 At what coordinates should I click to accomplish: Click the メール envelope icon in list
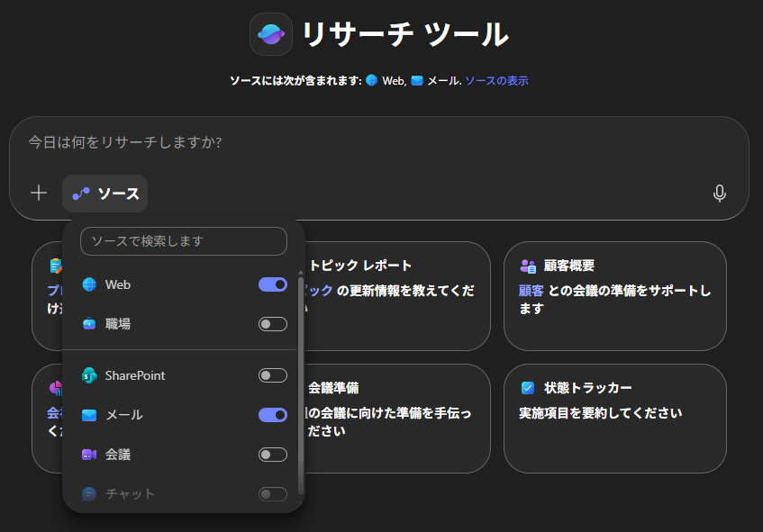click(89, 415)
